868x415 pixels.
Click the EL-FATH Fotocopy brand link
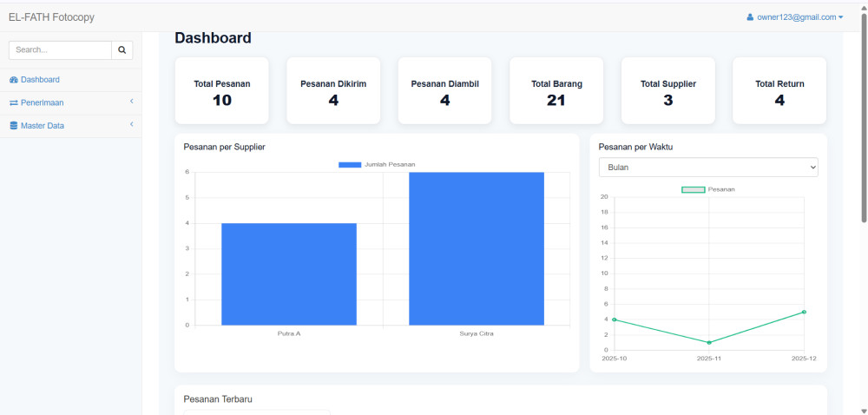(51, 17)
